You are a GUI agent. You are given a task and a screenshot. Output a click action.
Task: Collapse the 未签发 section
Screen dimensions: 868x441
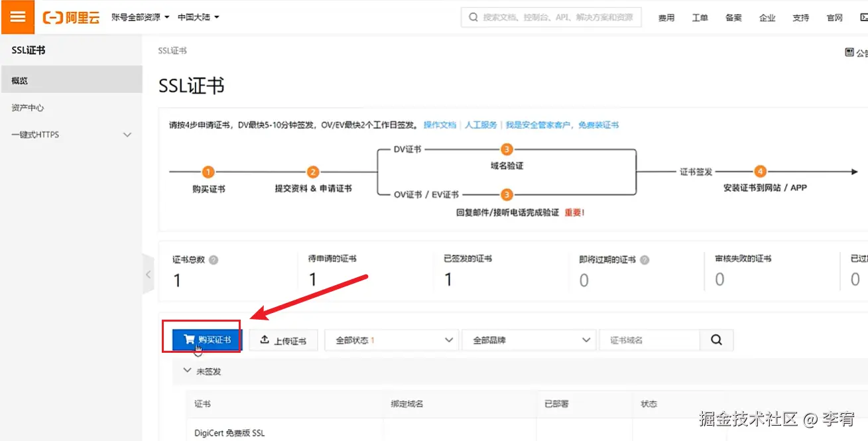[x=187, y=371]
